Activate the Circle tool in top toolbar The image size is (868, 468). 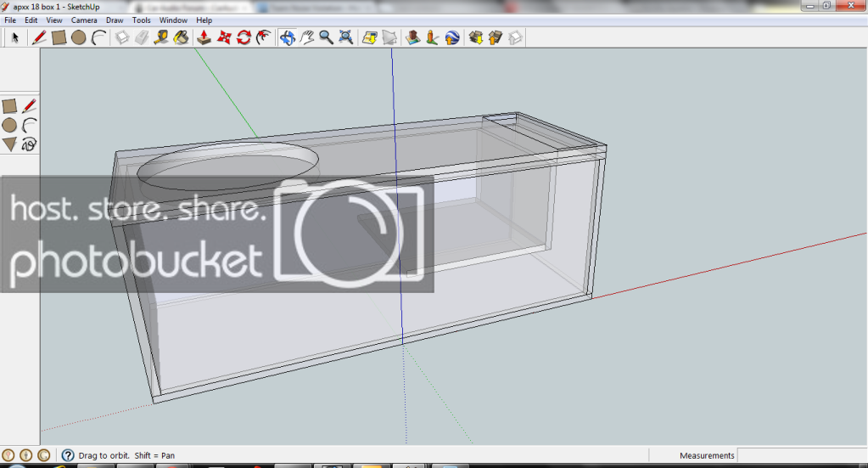79,37
